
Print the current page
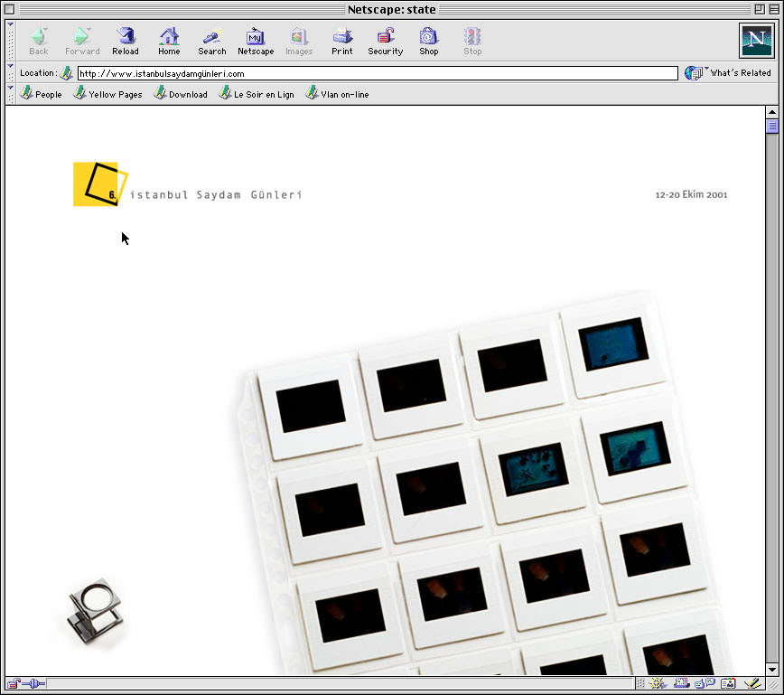[342, 41]
